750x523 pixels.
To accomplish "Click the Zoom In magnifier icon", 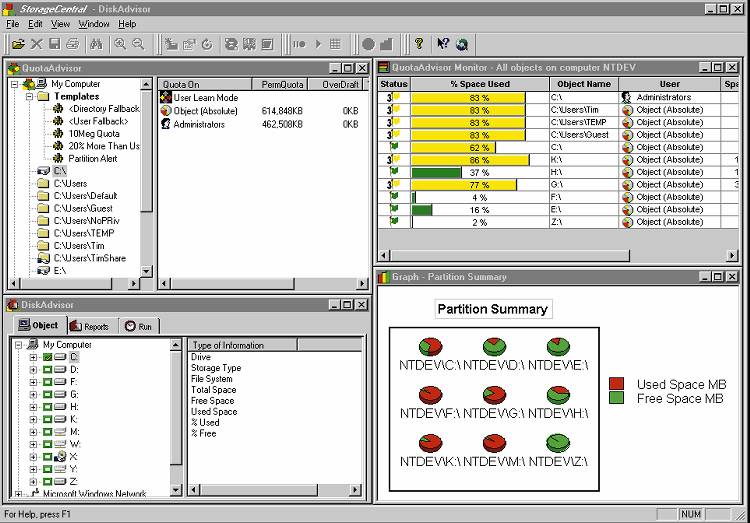I will pos(120,44).
